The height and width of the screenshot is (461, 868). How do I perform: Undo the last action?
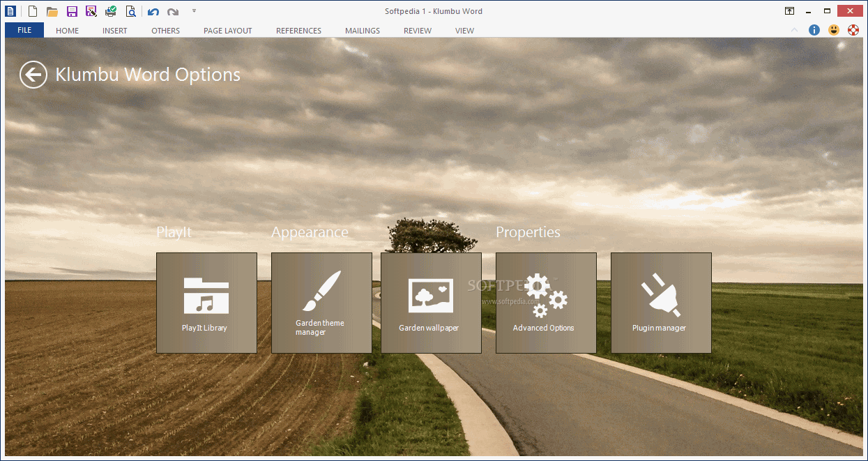(x=153, y=12)
